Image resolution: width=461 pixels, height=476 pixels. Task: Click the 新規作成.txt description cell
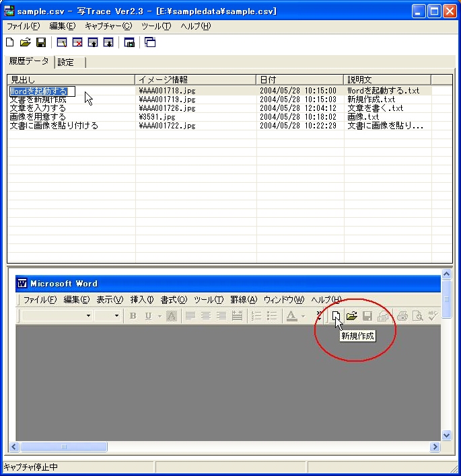pyautogui.click(x=371, y=100)
